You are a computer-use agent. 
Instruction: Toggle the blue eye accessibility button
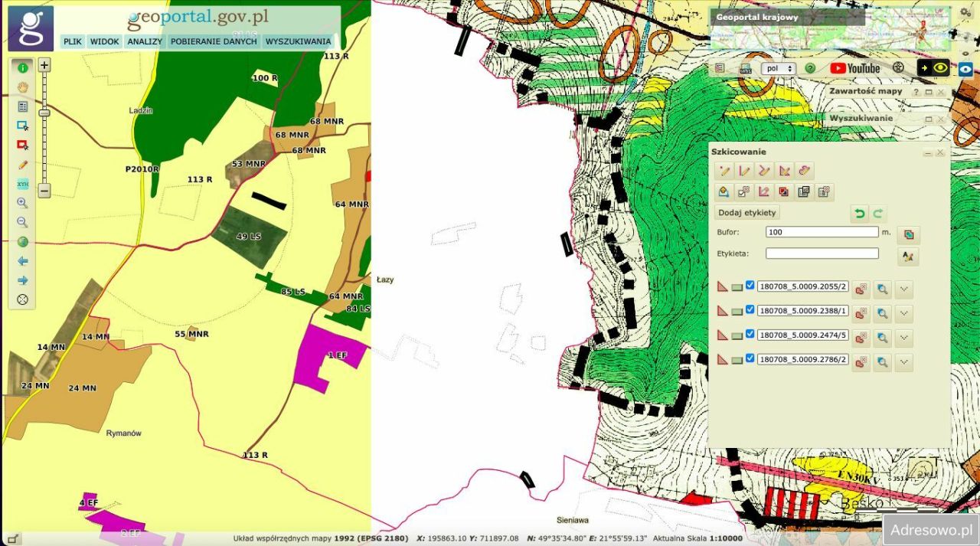pyautogui.click(x=965, y=68)
